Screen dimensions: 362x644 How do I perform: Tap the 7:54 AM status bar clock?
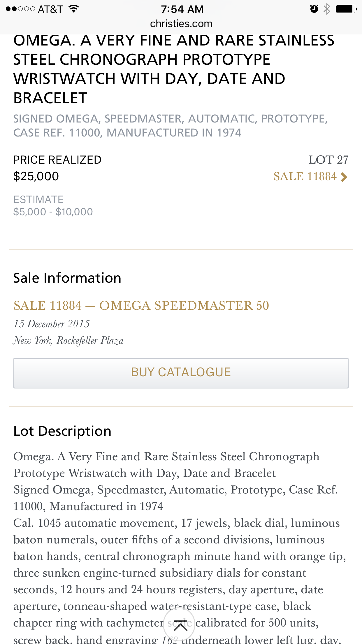pyautogui.click(x=182, y=9)
